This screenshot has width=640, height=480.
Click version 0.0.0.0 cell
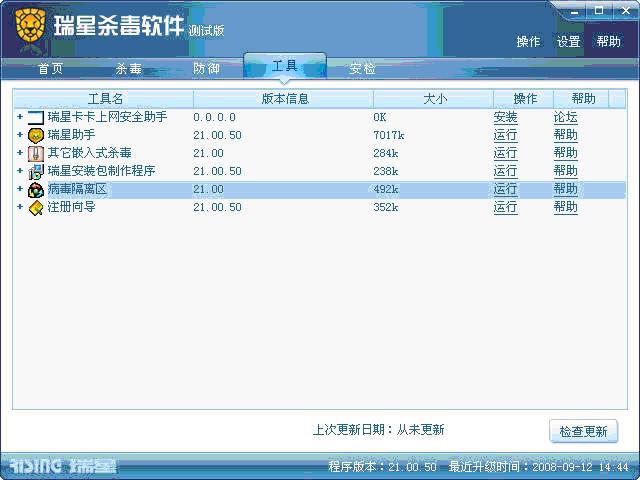[x=214, y=118]
